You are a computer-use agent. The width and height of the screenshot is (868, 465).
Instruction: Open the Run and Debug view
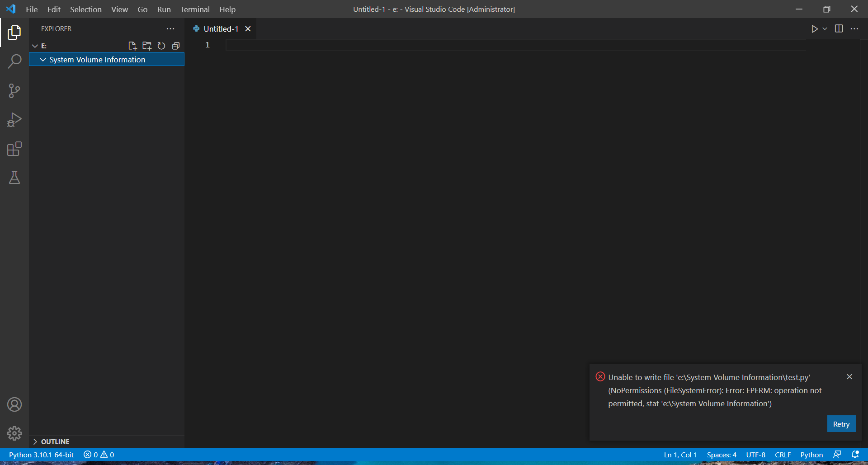(x=14, y=120)
